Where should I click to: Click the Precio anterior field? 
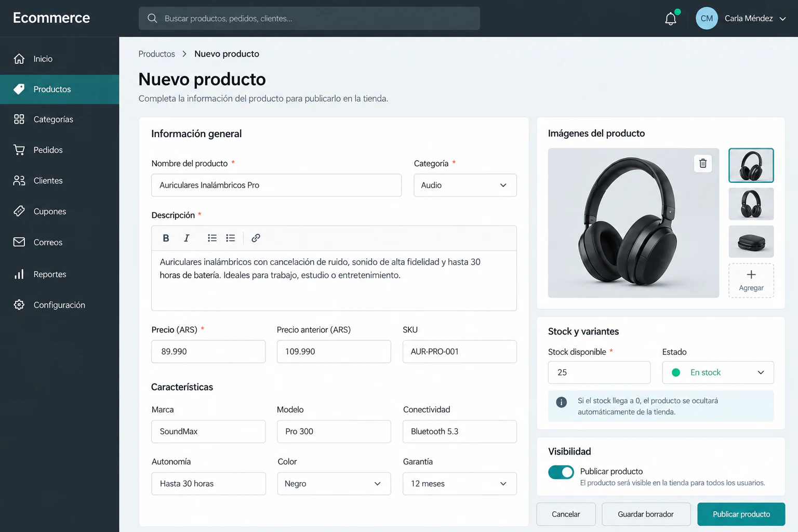(334, 352)
